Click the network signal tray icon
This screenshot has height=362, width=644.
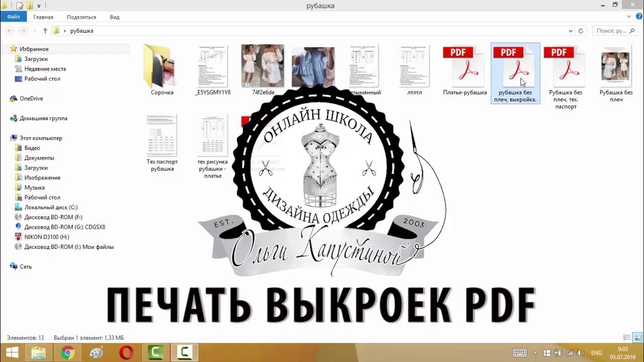(x=569, y=353)
